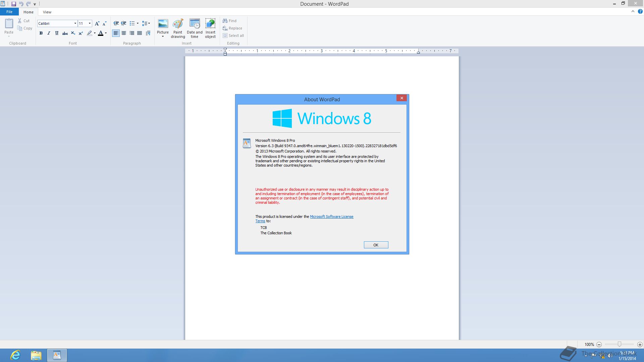
Task: Click the zoom in plus button
Action: coord(640,345)
